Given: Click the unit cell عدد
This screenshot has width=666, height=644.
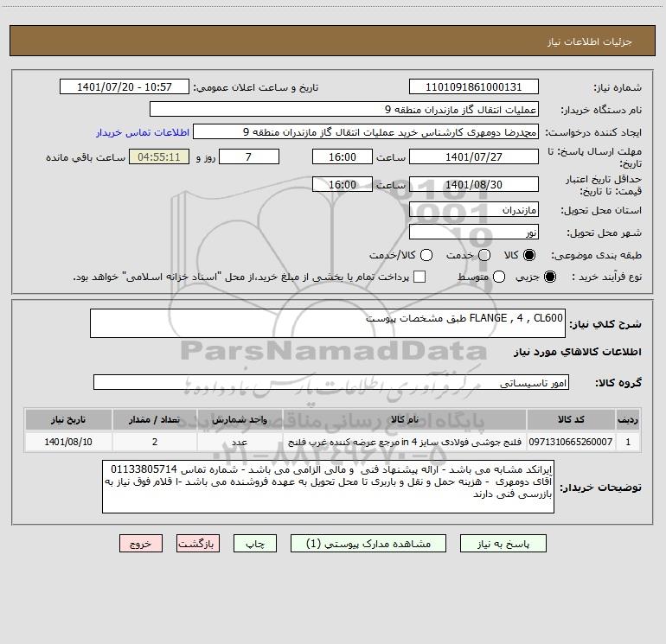Looking at the screenshot, I should point(240,442).
